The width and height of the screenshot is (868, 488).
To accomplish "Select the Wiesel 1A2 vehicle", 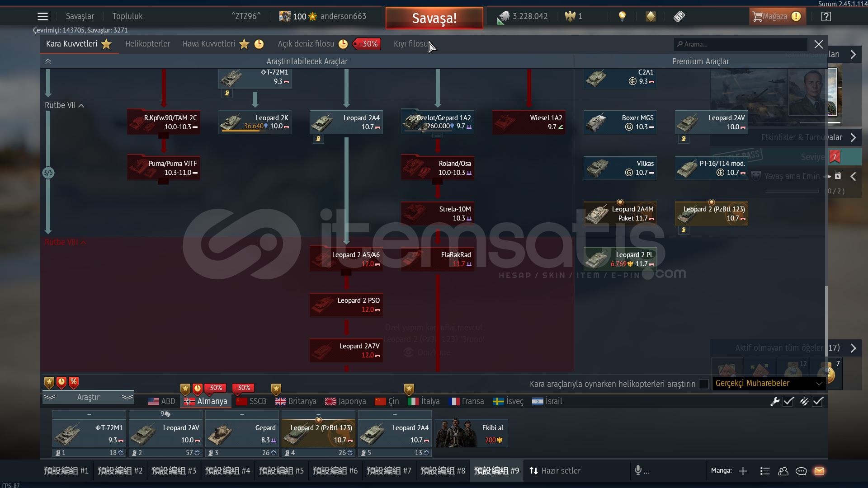I will (x=529, y=122).
